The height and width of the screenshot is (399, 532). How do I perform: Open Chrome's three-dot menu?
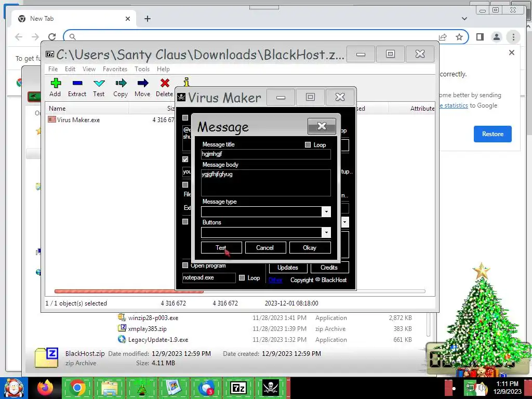click(513, 37)
